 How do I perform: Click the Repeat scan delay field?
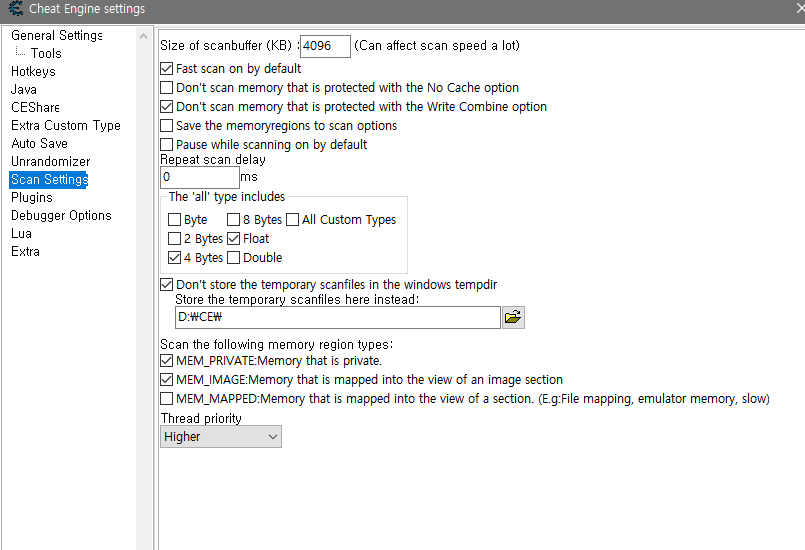pyautogui.click(x=200, y=177)
